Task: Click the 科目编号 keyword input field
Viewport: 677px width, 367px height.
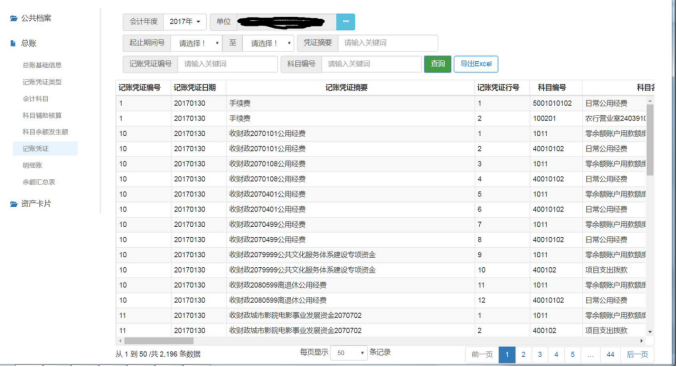Action: pos(371,64)
